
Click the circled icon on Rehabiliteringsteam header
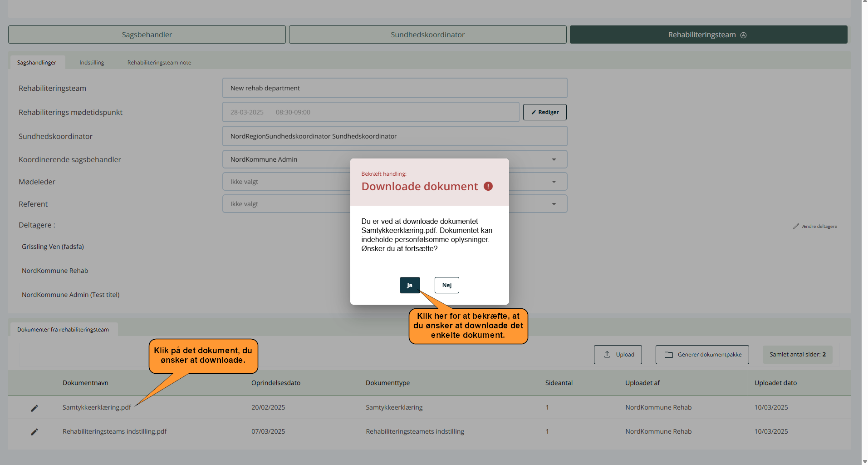pyautogui.click(x=743, y=35)
